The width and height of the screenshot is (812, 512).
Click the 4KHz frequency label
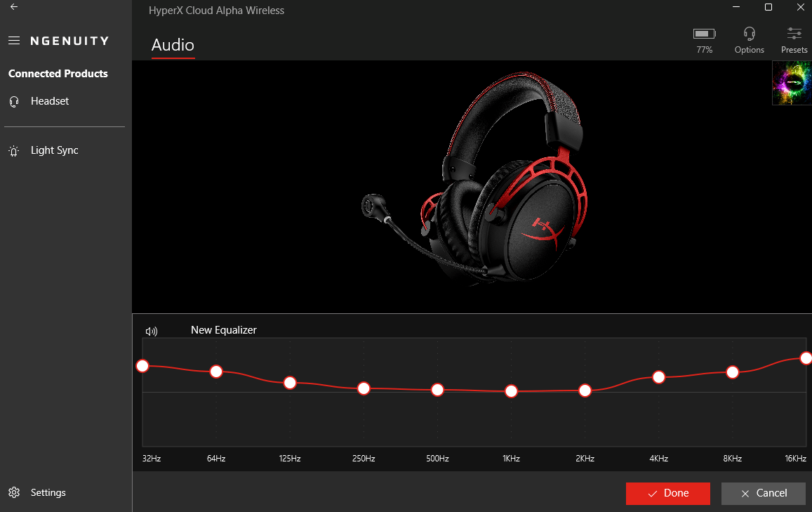point(659,459)
